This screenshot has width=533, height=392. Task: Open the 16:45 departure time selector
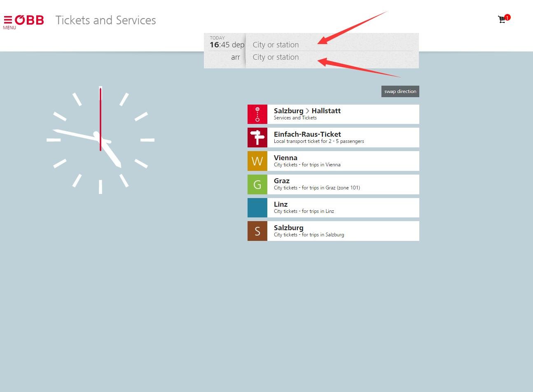(226, 44)
